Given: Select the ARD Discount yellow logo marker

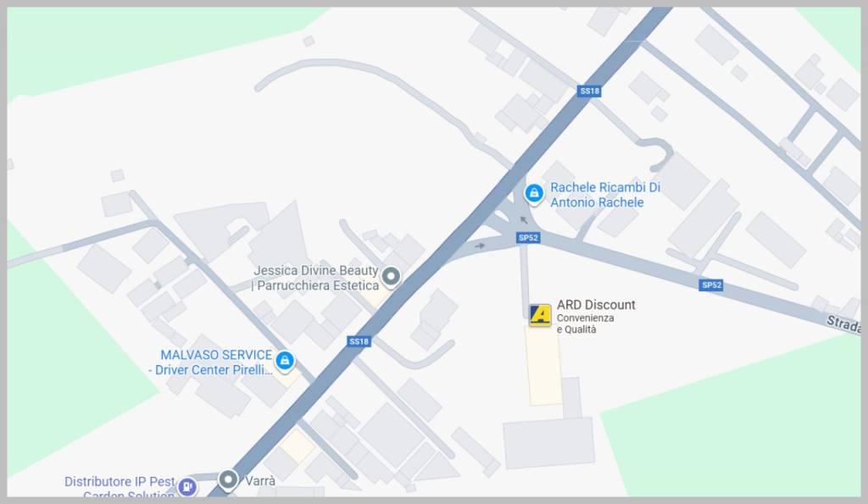Looking at the screenshot, I should pos(540,315).
